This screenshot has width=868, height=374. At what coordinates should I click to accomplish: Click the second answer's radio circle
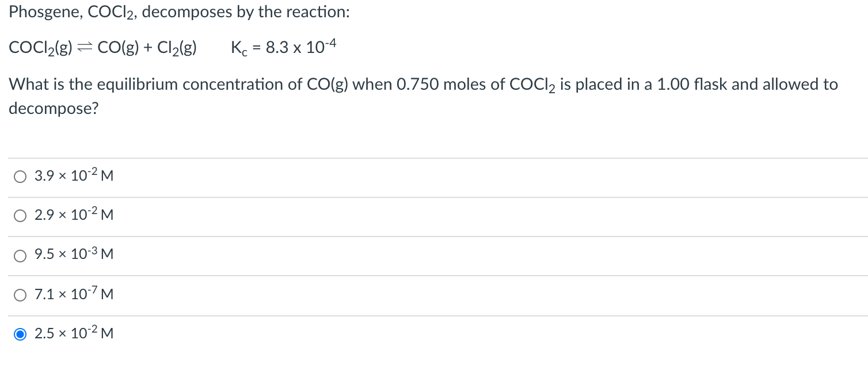coord(20,215)
